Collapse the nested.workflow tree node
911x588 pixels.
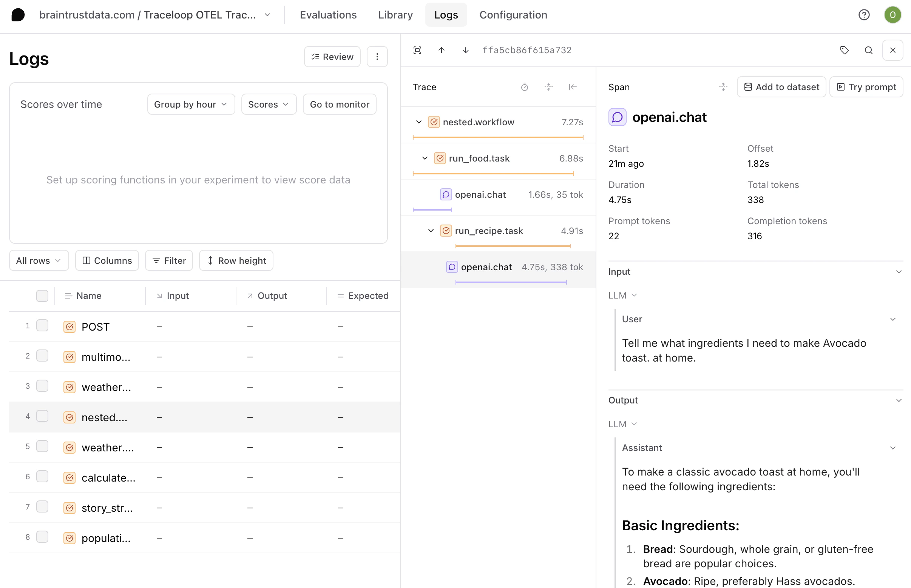click(419, 122)
